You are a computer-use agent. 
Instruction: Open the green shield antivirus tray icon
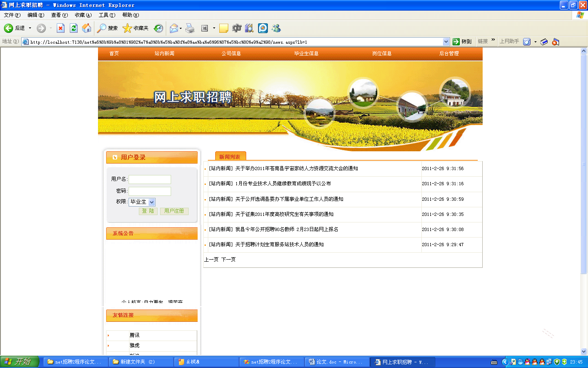557,362
